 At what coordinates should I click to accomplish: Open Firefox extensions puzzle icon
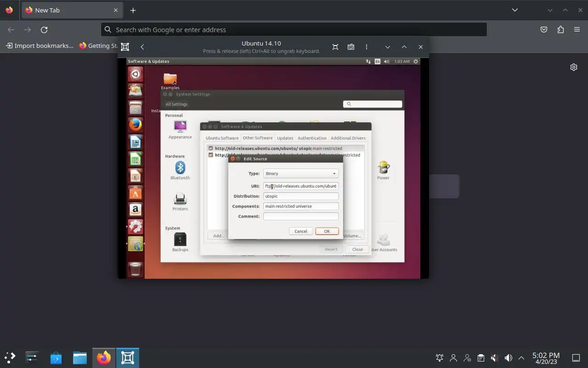[x=560, y=29]
